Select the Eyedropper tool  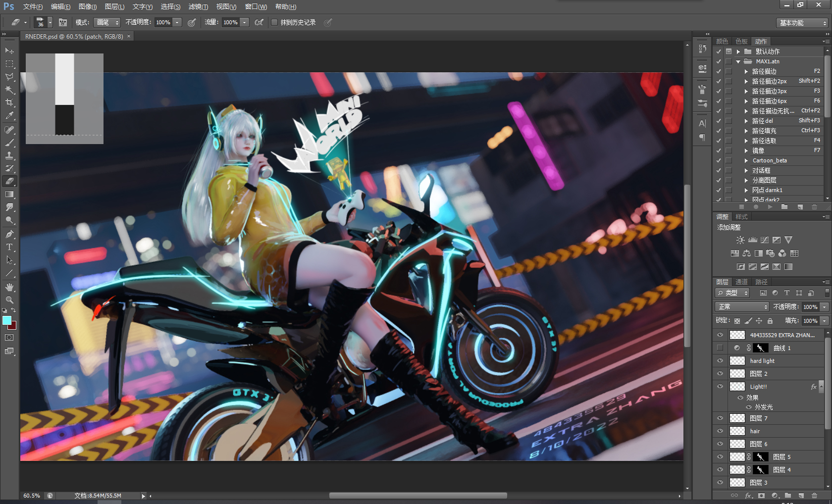pos(9,116)
